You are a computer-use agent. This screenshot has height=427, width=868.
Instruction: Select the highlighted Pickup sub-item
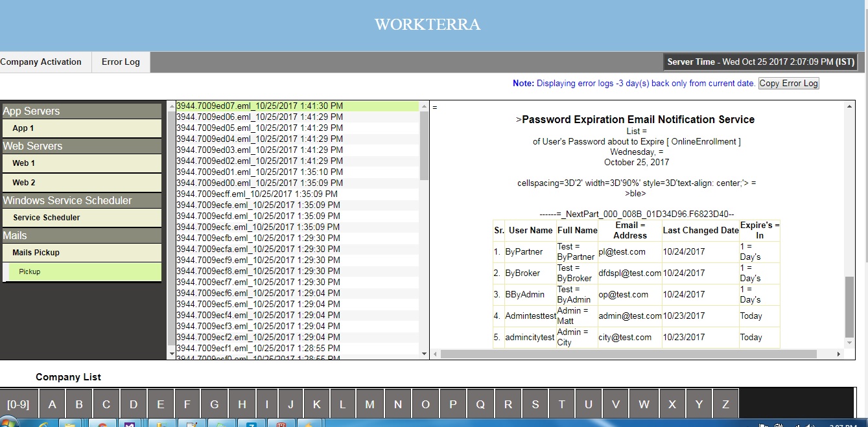click(84, 271)
